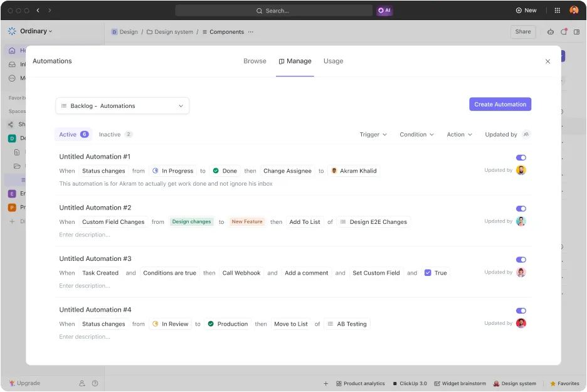This screenshot has height=392, width=587.
Task: Open the document icon in sidebar tree
Action: (17, 152)
